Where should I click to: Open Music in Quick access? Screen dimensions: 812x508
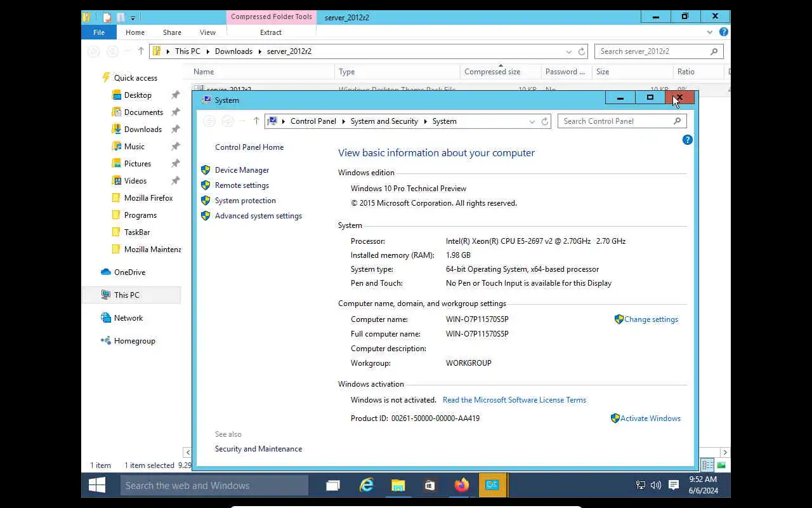[134, 147]
